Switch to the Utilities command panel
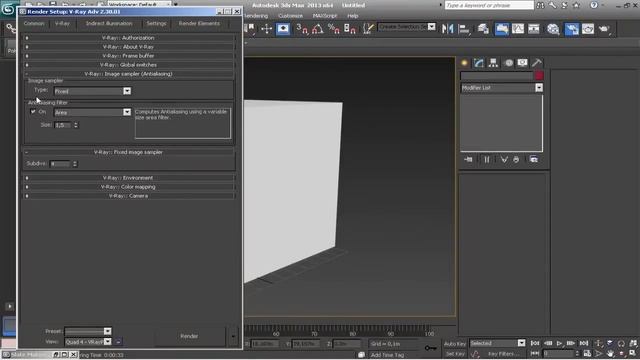 [537, 62]
